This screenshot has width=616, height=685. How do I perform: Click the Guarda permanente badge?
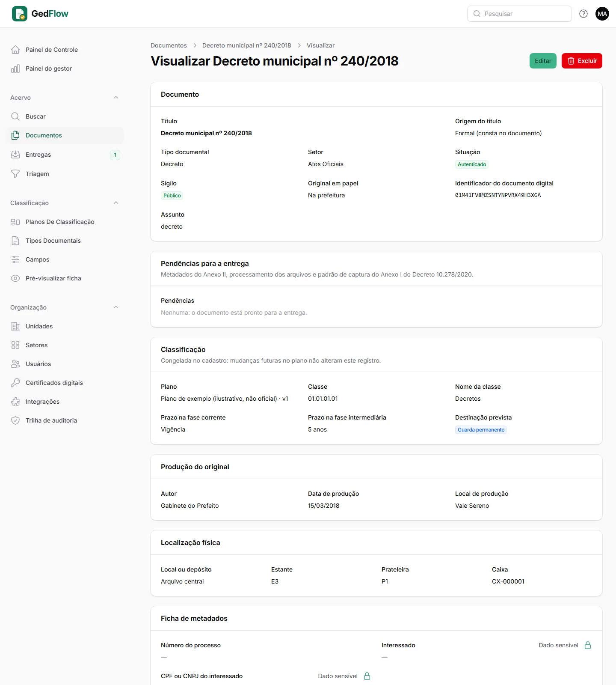481,430
